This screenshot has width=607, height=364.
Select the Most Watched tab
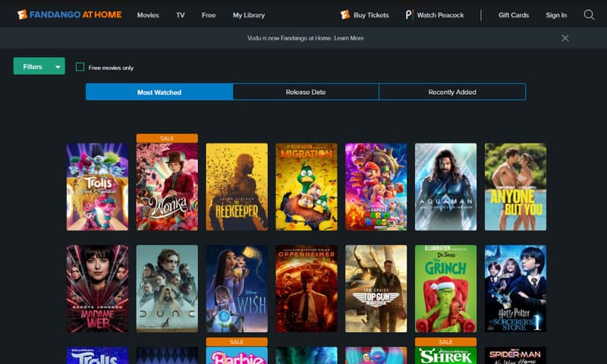coord(159,92)
